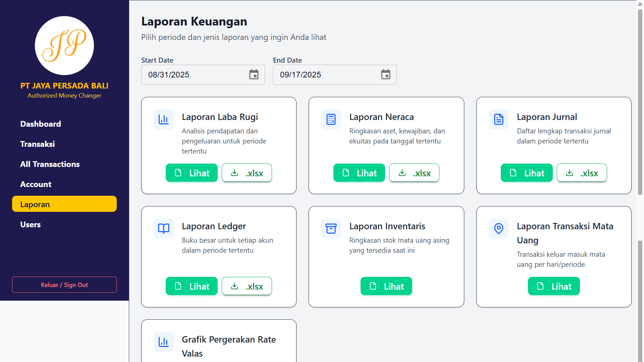Open the Start Date calendar picker
The image size is (644, 362).
point(254,74)
